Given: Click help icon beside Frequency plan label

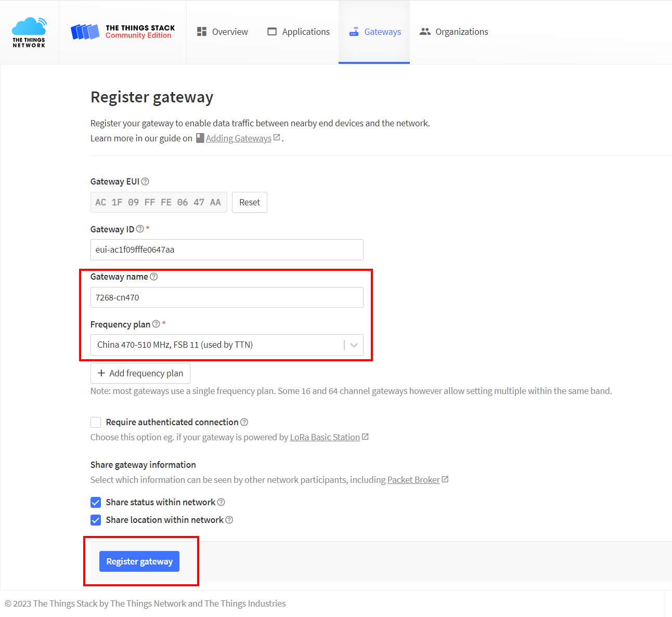Looking at the screenshot, I should pos(156,324).
